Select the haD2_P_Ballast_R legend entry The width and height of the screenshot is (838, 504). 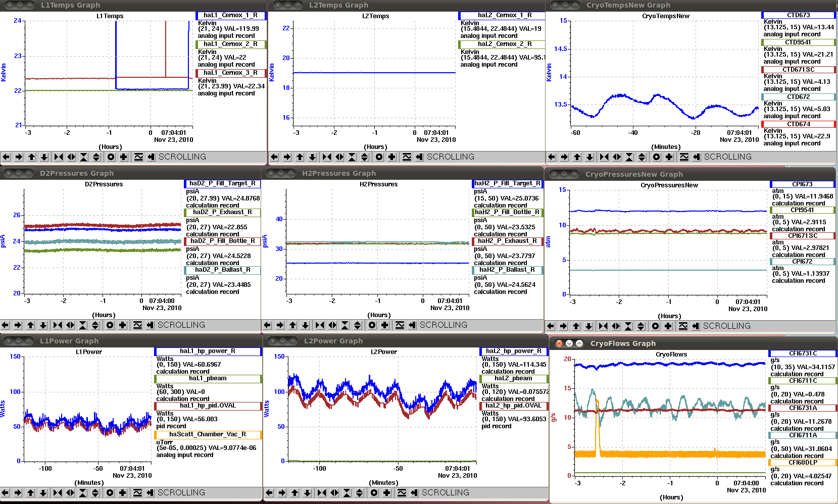pos(223,270)
